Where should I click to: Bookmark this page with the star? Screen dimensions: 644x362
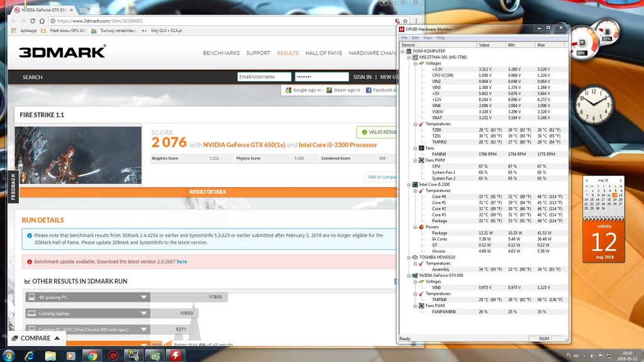(x=406, y=21)
